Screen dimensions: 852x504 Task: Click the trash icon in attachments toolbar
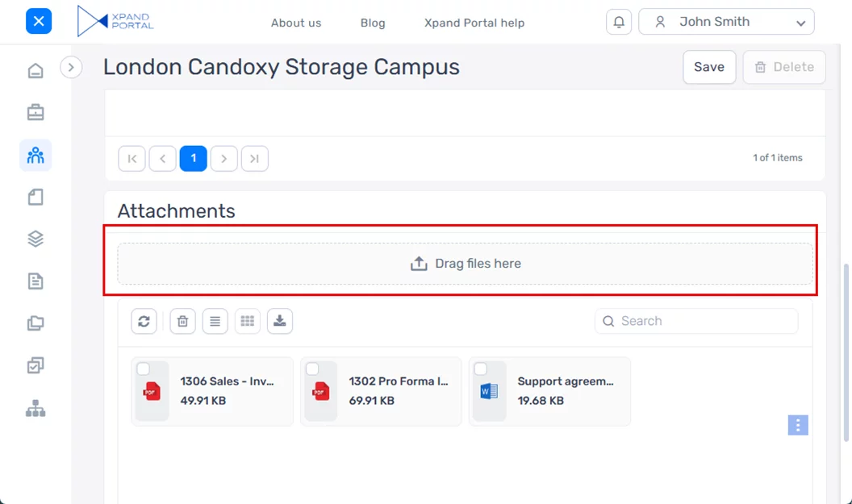point(183,321)
